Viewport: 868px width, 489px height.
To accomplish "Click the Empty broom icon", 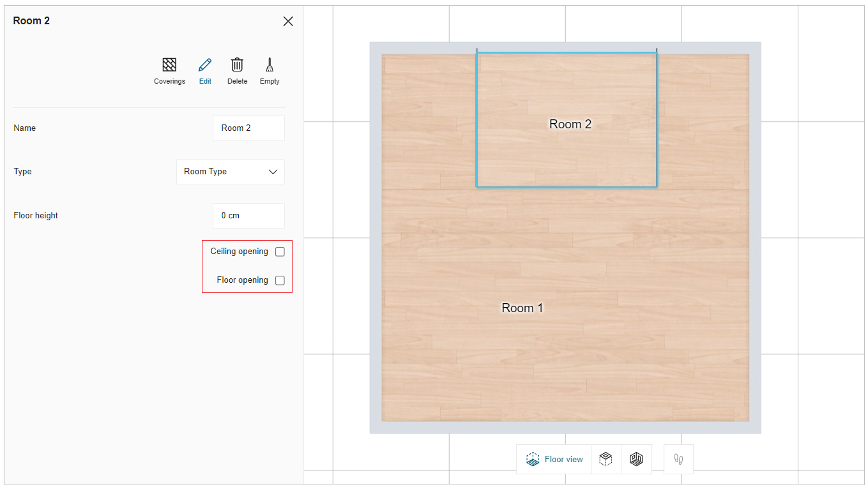I will point(270,65).
